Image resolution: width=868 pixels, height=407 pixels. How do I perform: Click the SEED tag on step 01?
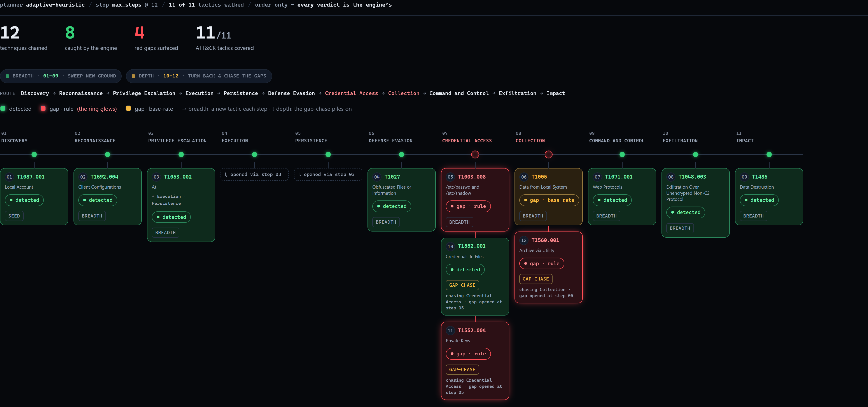14,216
